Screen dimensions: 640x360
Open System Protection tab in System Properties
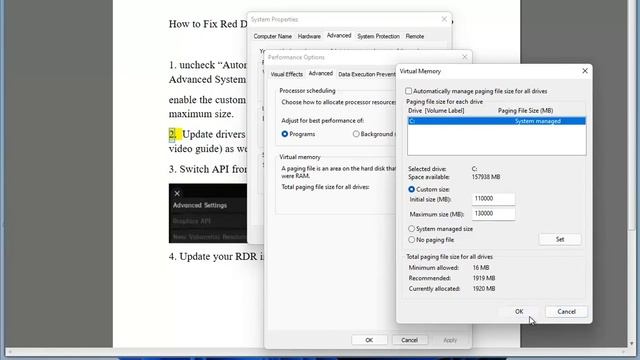378,36
